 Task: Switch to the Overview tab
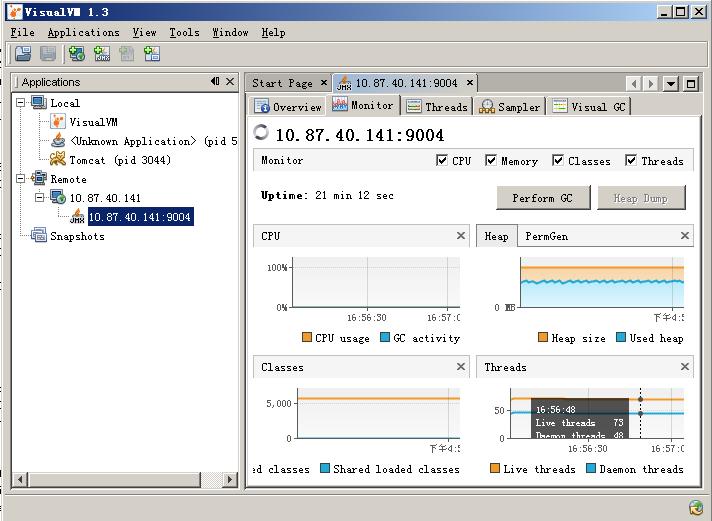pyautogui.click(x=287, y=107)
